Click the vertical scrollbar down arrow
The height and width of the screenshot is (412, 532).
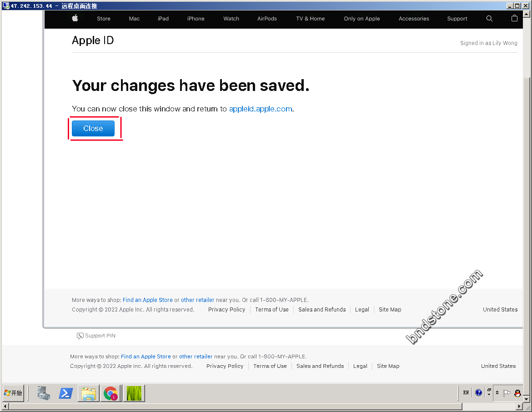coord(527,399)
